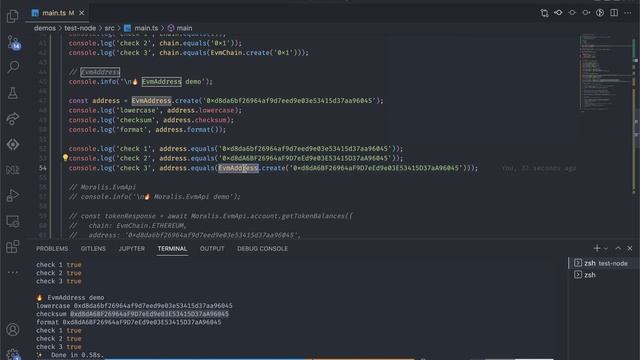Screen dimensions: 640x360
Task: Close the main.ts editor tab
Action: click(82, 13)
